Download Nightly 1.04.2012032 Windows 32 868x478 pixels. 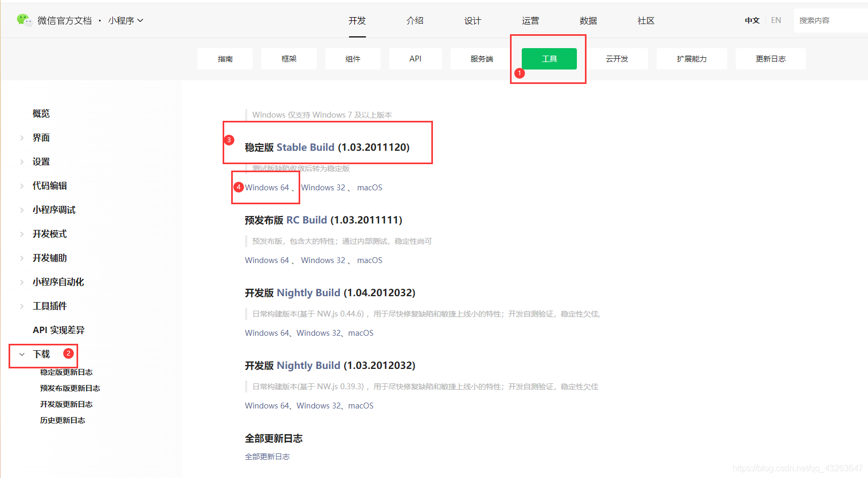(319, 333)
